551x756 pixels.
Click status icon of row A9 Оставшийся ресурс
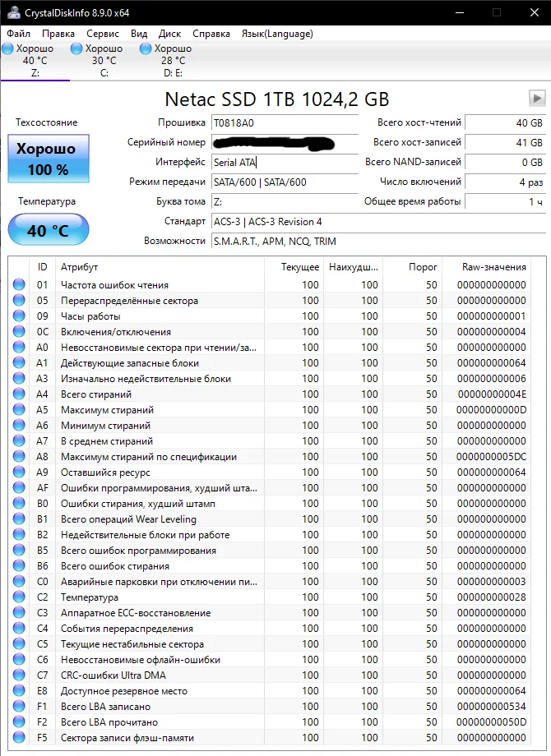click(x=19, y=472)
